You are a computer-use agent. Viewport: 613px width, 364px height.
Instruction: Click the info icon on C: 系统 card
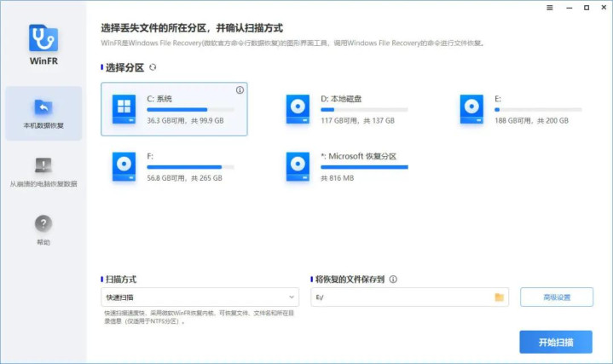coord(240,90)
